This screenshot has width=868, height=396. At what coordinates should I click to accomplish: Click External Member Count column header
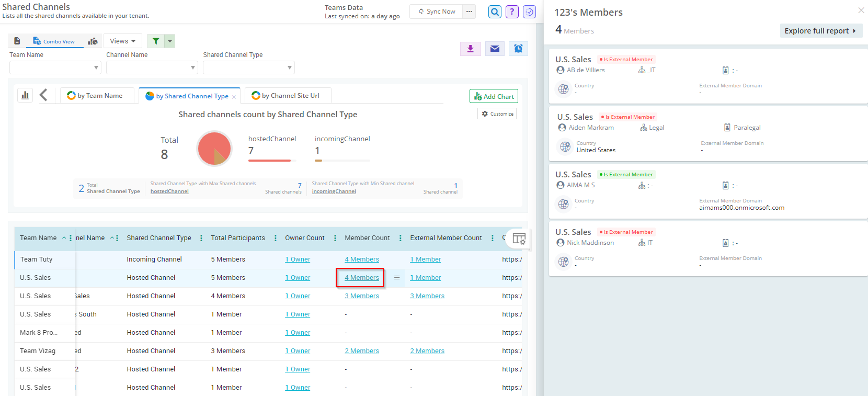click(x=446, y=238)
